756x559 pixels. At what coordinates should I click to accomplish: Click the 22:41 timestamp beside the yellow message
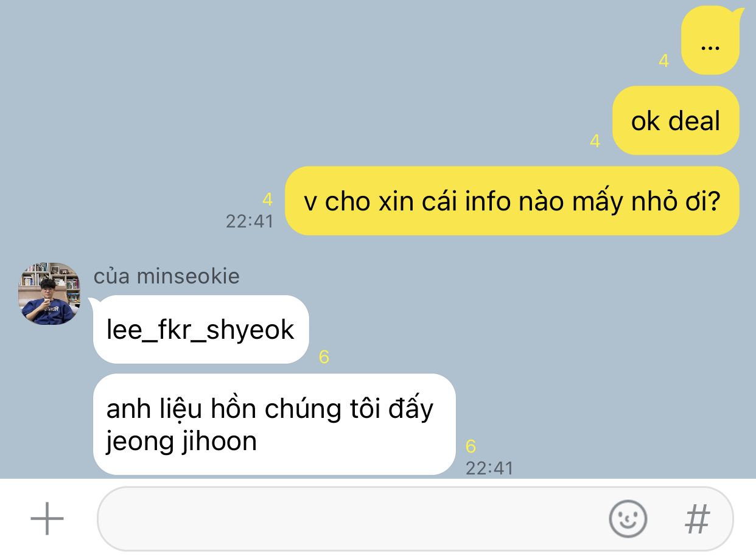[x=250, y=221]
